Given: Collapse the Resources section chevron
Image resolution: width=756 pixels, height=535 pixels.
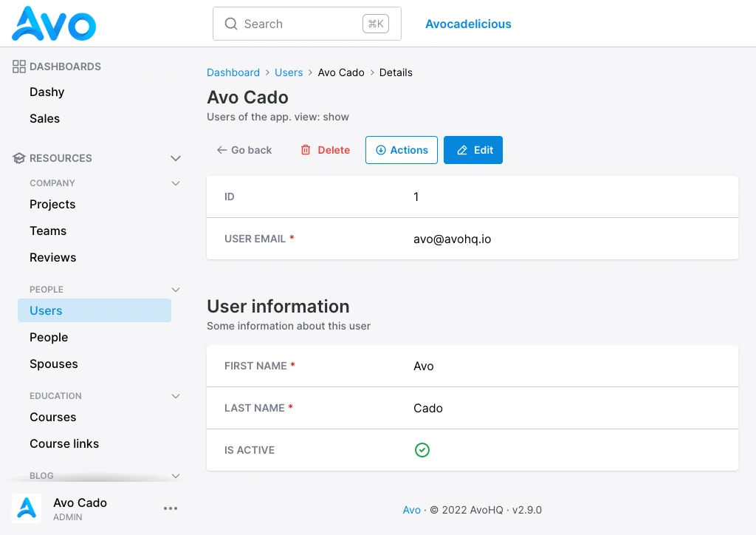Looking at the screenshot, I should click(176, 158).
